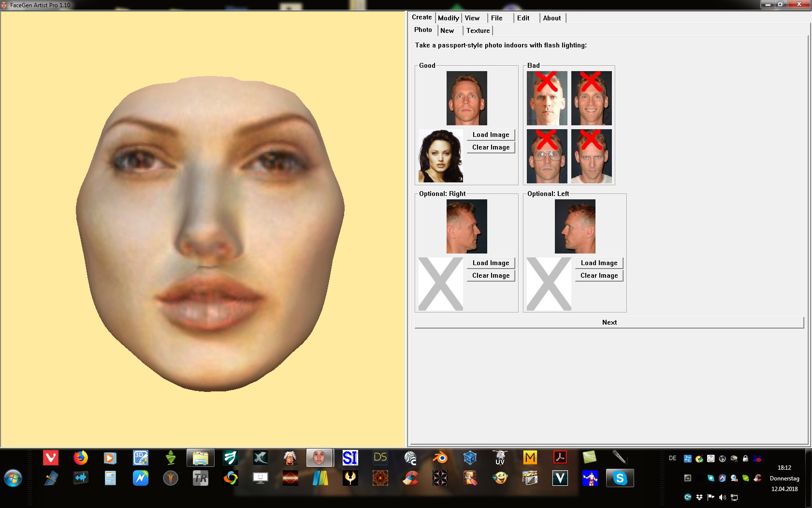Click the empty Optional: Right image placeholder
812x508 pixels.
[x=440, y=284]
